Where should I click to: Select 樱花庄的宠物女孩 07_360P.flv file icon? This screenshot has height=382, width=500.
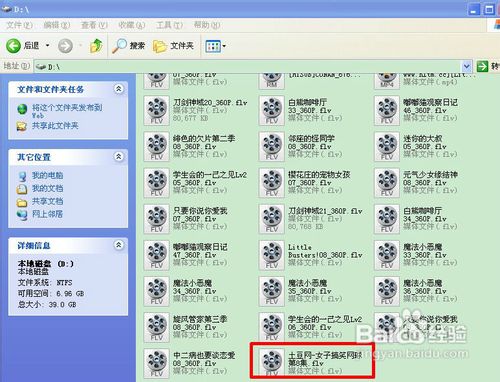pyautogui.click(x=272, y=183)
